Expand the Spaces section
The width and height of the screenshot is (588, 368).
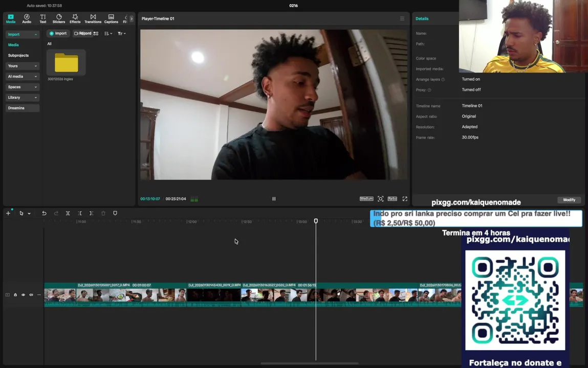click(x=22, y=87)
